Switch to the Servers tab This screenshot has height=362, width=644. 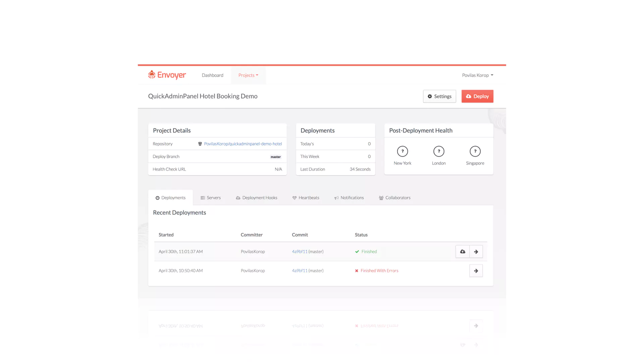click(x=211, y=198)
